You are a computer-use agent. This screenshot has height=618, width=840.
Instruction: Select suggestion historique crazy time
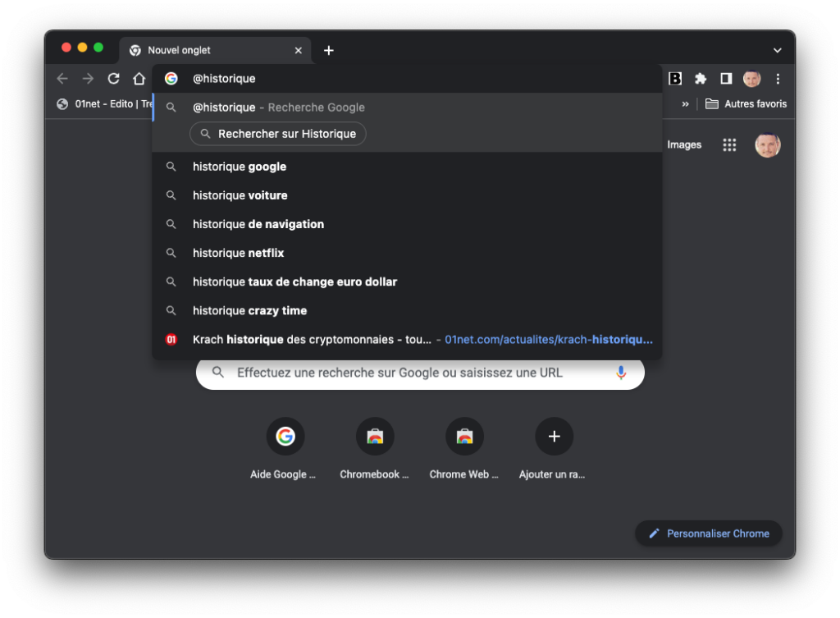407,311
